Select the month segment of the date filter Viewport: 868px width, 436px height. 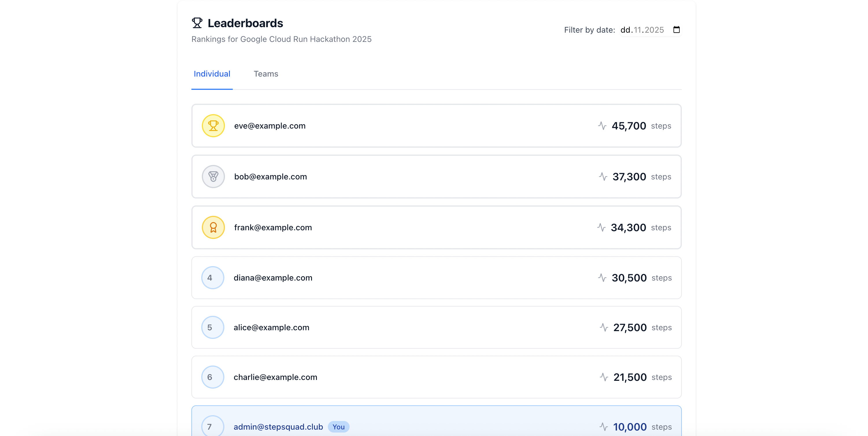click(637, 30)
